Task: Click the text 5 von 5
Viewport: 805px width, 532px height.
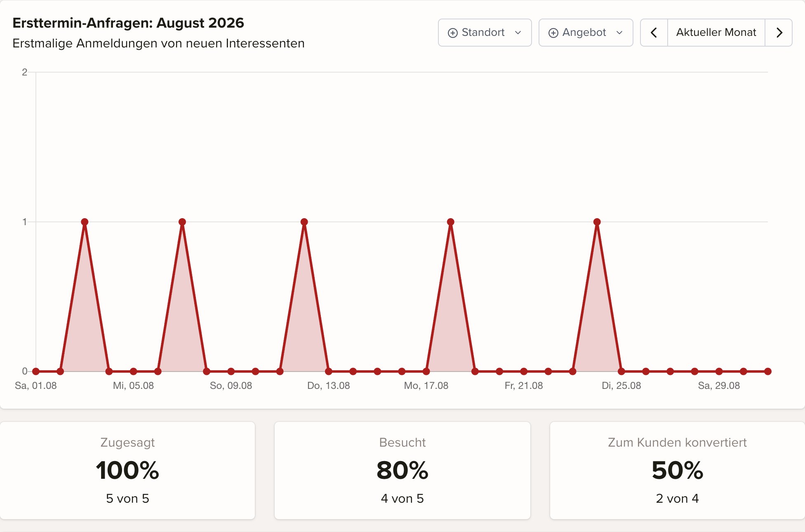Action: [x=127, y=499]
